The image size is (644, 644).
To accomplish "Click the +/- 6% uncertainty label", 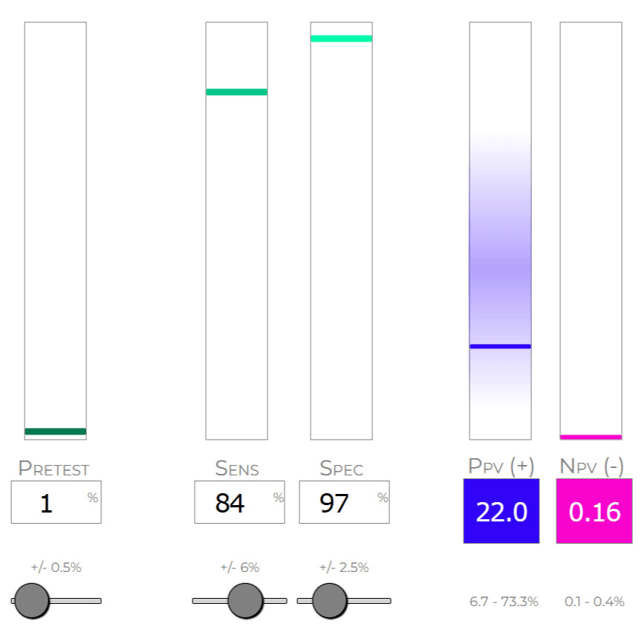I will [x=239, y=568].
